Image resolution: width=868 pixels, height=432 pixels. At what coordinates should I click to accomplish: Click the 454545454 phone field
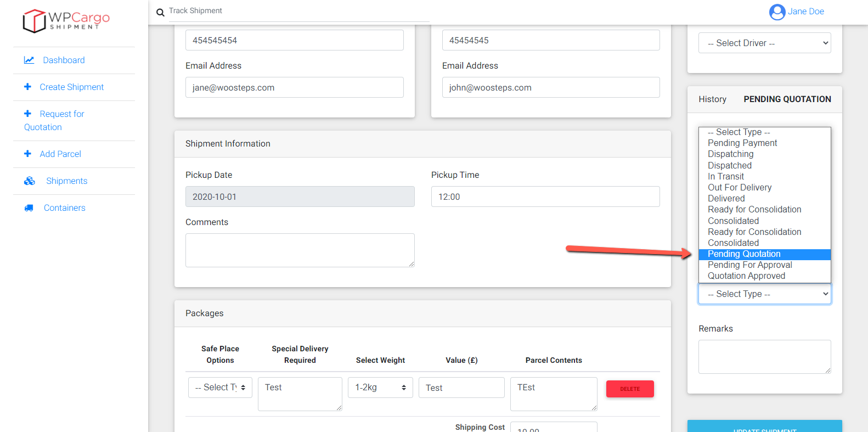pyautogui.click(x=294, y=40)
